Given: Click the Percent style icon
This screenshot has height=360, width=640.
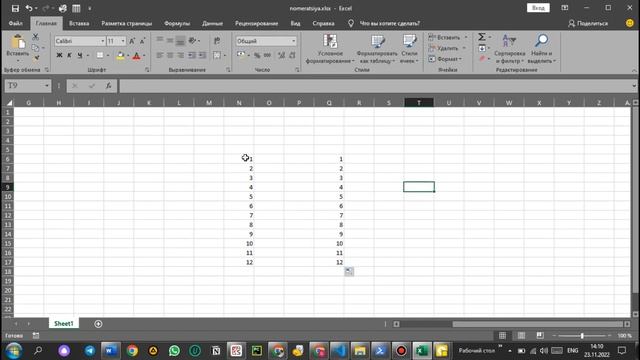Looking at the screenshot, I should [257, 55].
